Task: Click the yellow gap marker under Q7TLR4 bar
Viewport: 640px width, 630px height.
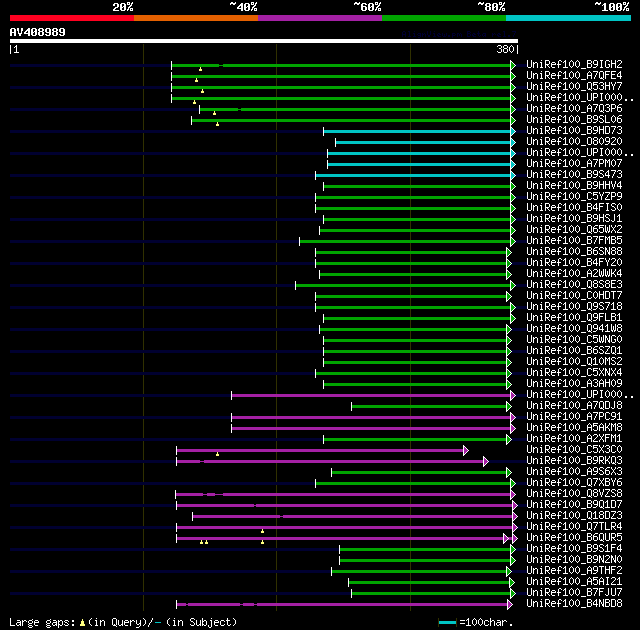Action: point(262,531)
